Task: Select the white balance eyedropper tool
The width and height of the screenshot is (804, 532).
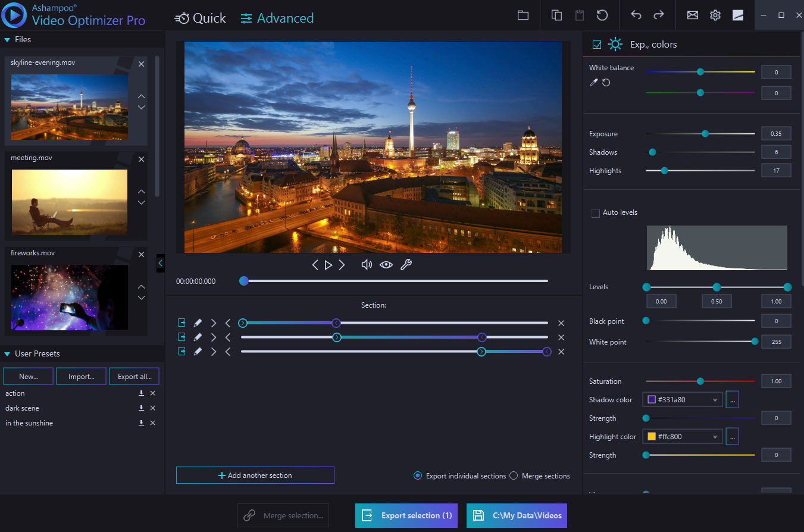Action: point(593,83)
